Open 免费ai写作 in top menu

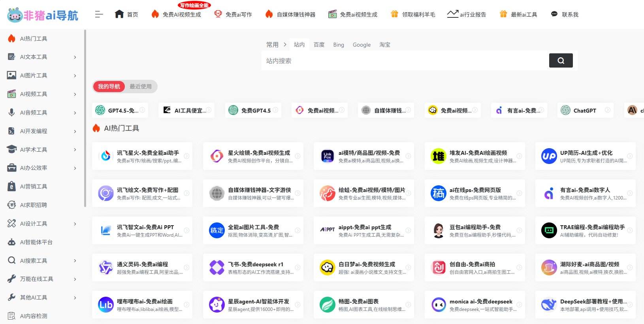(x=233, y=14)
